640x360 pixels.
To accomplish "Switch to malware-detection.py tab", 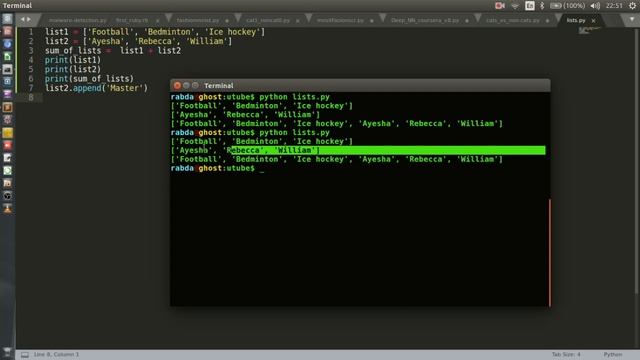I will tap(78, 20).
